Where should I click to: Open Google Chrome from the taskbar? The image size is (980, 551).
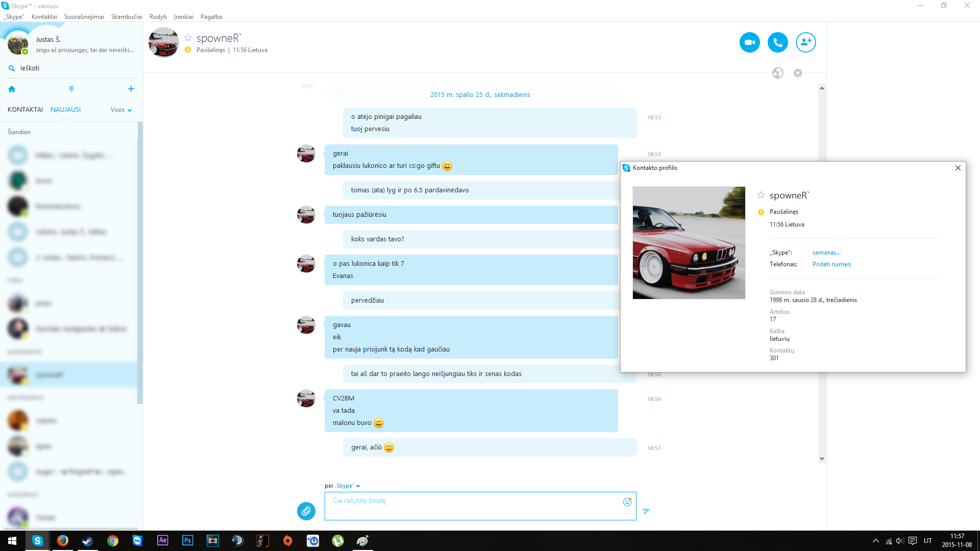112,541
